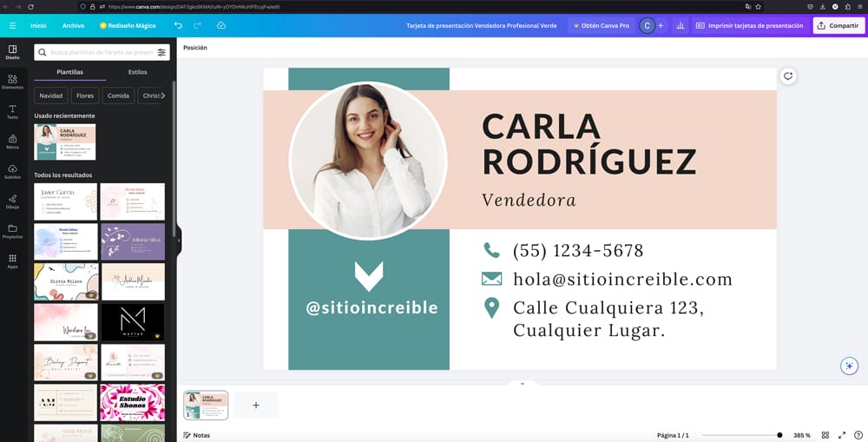Expand more category chips with arrow
This screenshot has height=442, width=868.
162,96
